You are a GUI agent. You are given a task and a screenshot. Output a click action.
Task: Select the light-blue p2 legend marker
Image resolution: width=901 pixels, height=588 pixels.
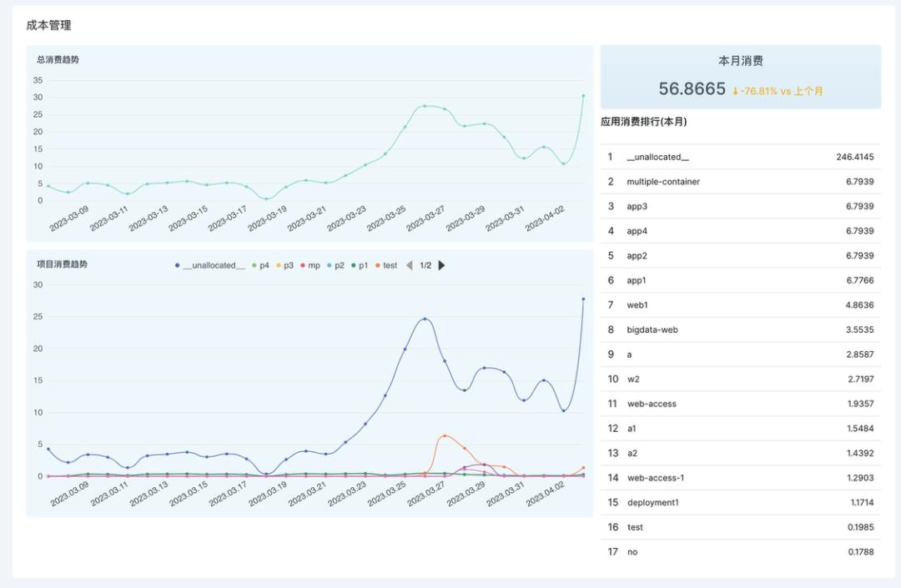pos(328,265)
